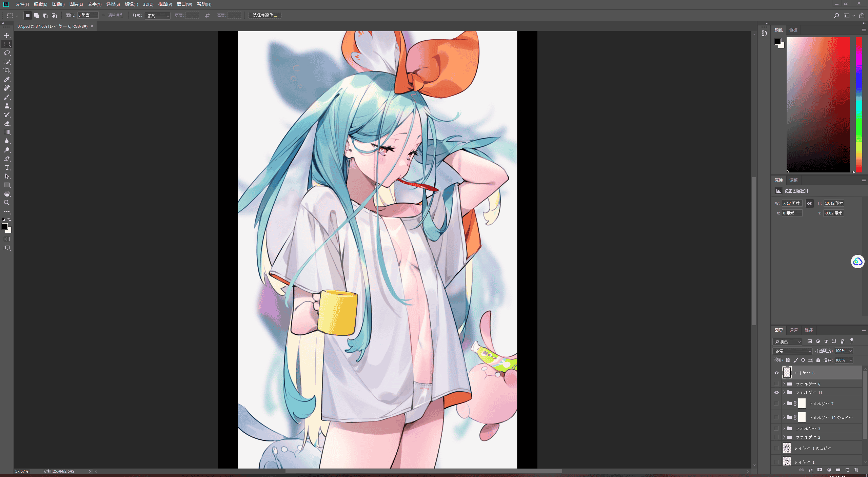The image size is (868, 477).
Task: Click the hue slider in color panel
Action: point(859,105)
